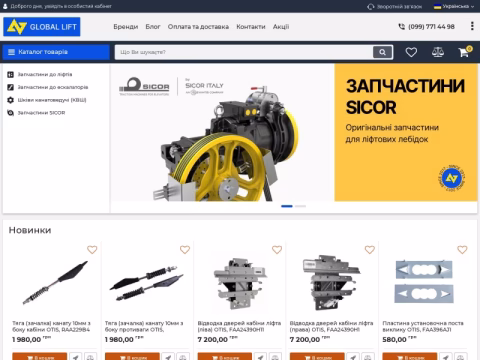
Task: Click the gear icon for traction sheaves
Action: [x=11, y=100]
